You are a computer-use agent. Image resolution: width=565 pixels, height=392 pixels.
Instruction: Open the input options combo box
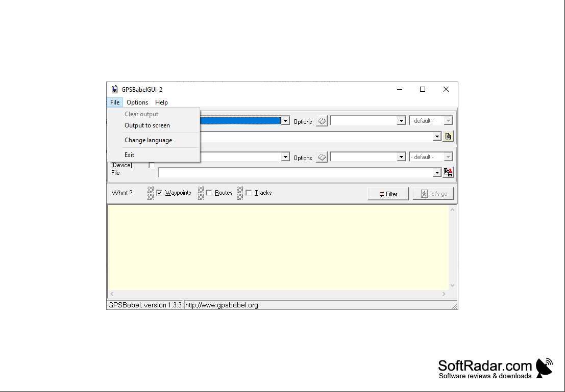[x=368, y=121]
